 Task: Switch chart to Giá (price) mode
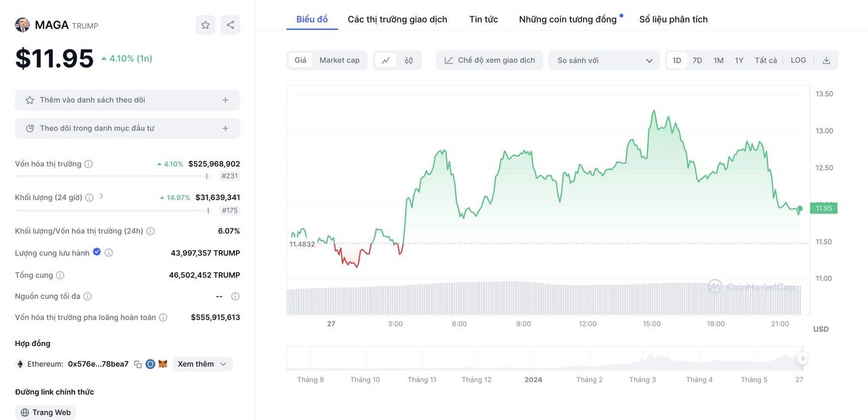tap(300, 60)
